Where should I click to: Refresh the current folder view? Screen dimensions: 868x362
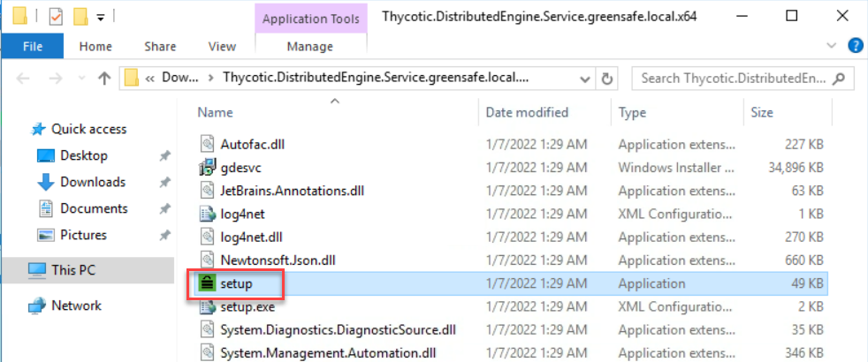pos(607,79)
